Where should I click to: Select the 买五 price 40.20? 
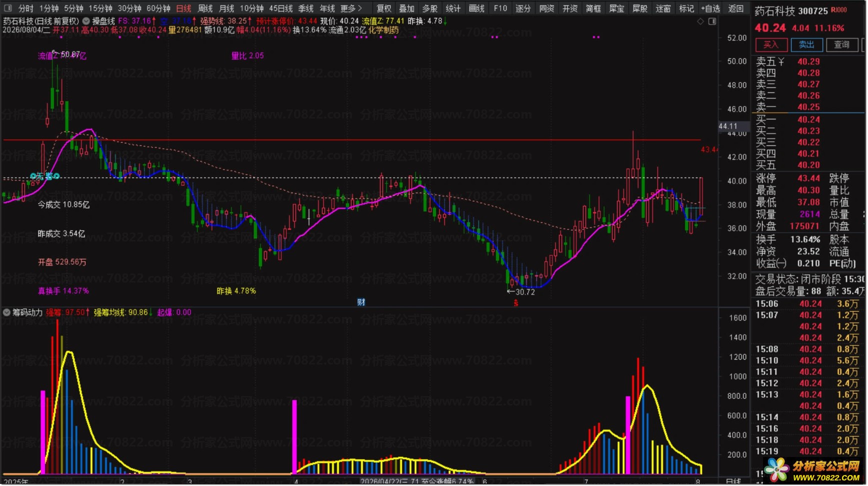pos(808,165)
